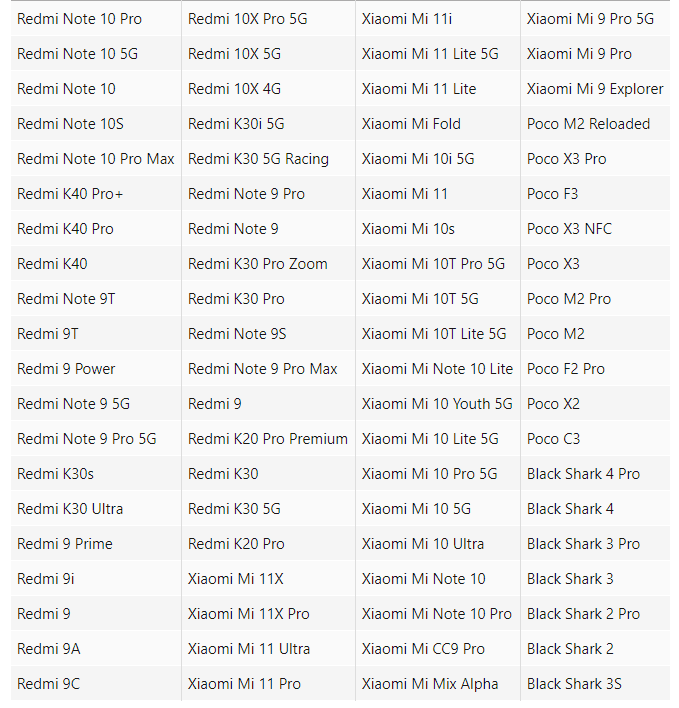Click the Xiaomi Mi 11i cell
Viewport: 679px width, 708px height.
(x=407, y=19)
